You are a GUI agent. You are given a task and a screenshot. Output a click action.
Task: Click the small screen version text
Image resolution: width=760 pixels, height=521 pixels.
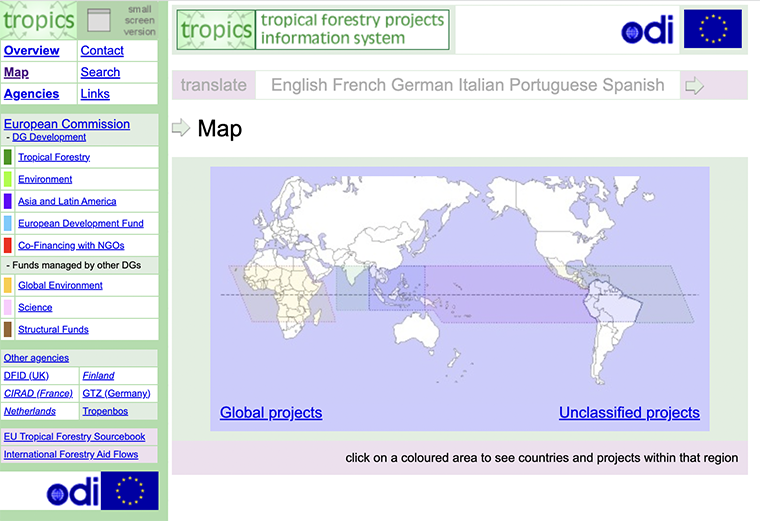[140, 20]
